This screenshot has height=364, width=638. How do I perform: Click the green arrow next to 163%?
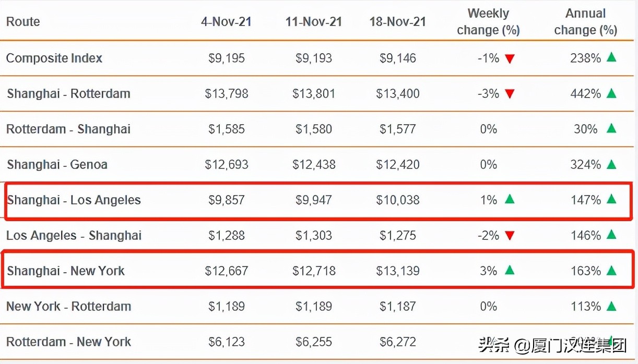point(611,270)
